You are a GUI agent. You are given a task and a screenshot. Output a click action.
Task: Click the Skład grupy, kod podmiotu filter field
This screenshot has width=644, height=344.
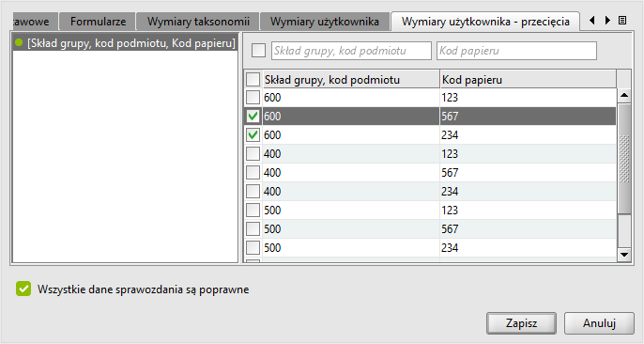point(351,51)
